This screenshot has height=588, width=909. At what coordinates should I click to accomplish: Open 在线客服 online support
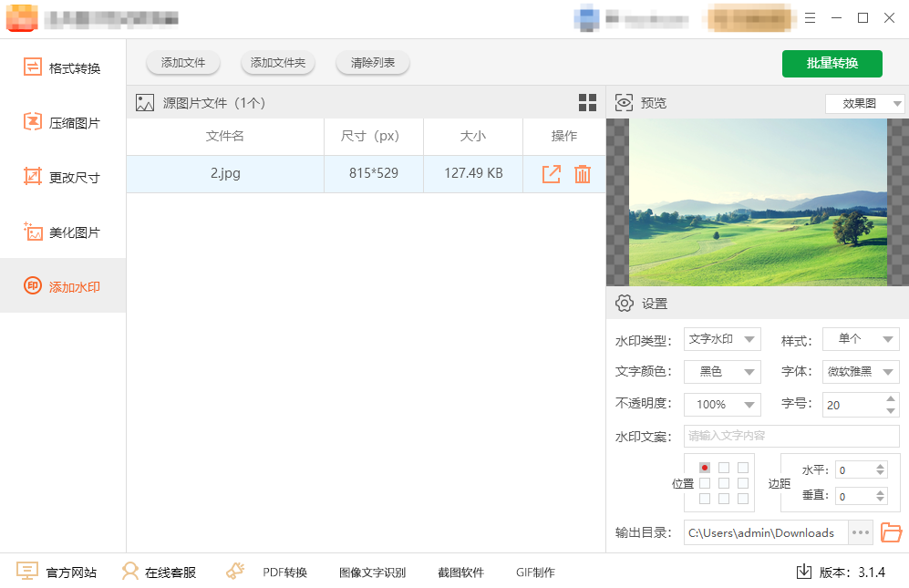tap(159, 572)
